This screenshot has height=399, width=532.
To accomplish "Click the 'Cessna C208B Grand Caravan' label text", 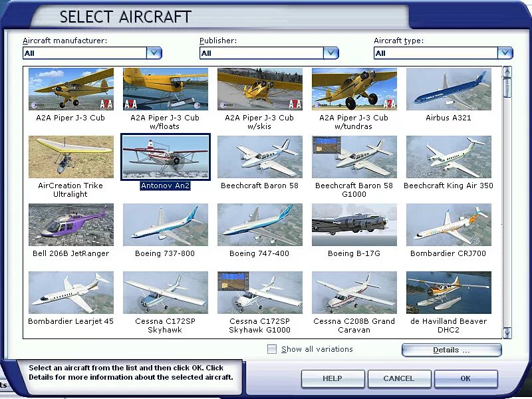I will coord(354,325).
